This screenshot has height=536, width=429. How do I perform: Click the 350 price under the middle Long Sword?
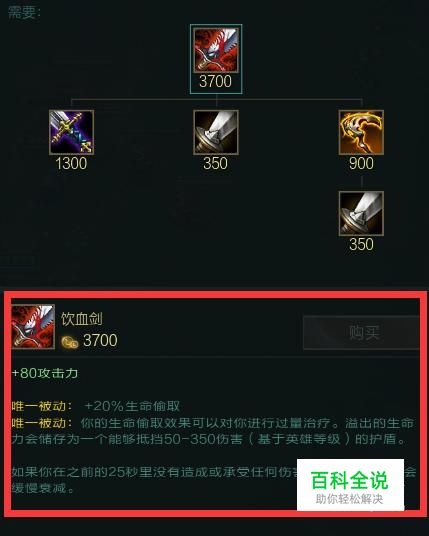coord(216,163)
